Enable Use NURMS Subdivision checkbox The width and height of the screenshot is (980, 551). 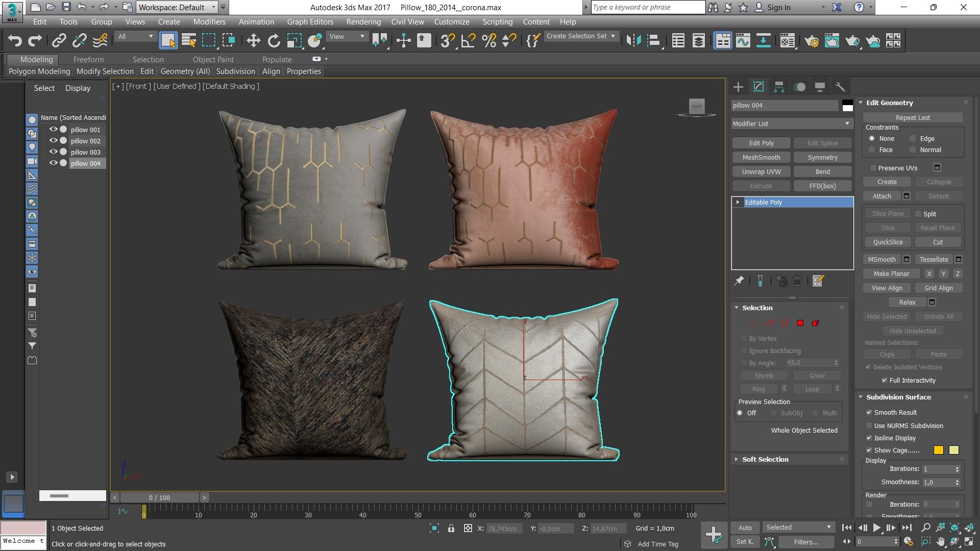tap(869, 425)
